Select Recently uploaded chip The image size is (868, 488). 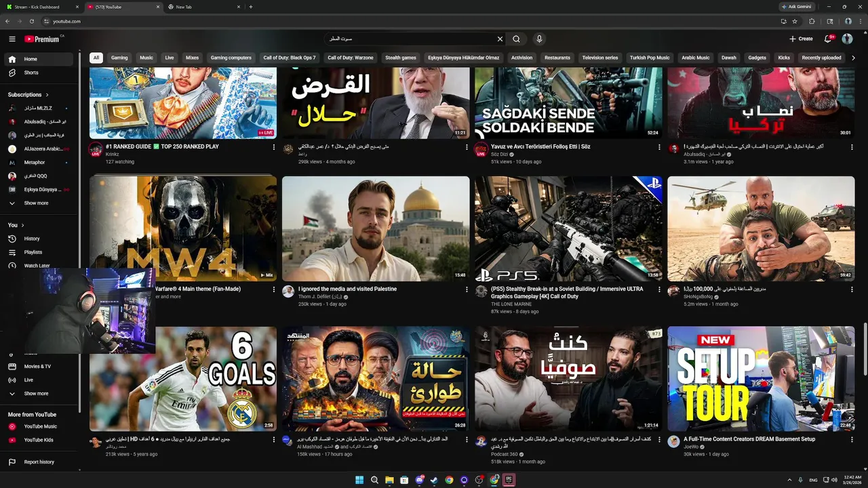click(x=821, y=58)
